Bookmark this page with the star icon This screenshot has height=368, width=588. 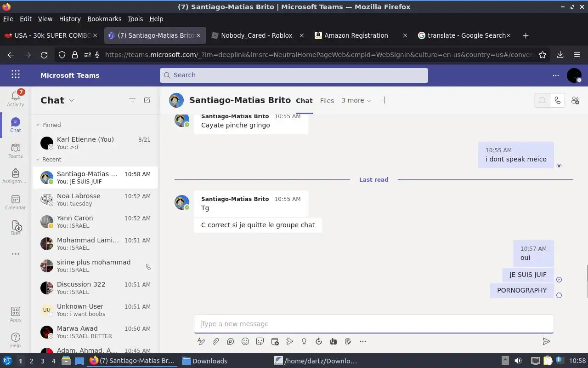543,55
